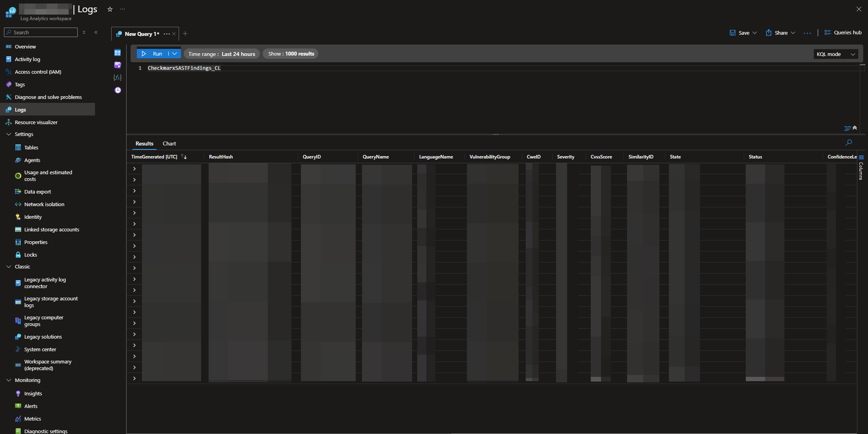Collapse the Settings section in sidebar
This screenshot has height=434, width=868.
pyautogui.click(x=9, y=134)
